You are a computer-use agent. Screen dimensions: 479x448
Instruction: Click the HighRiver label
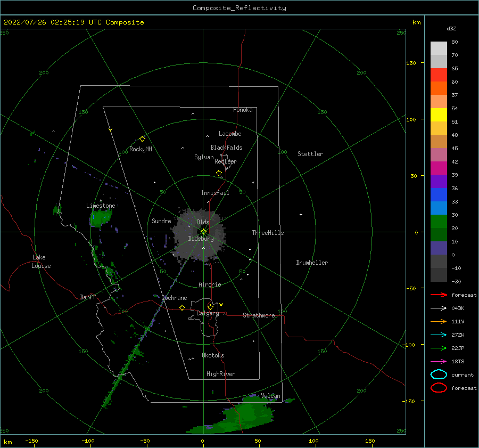[221, 374]
